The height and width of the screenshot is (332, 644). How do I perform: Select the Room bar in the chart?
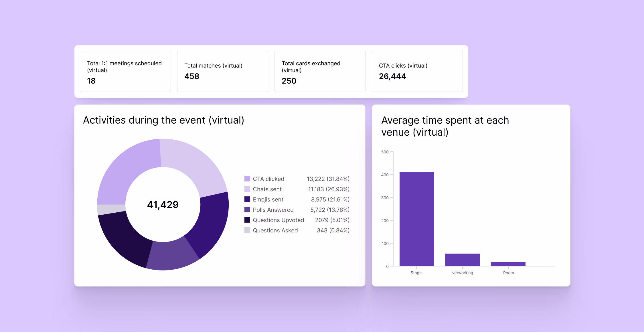click(508, 264)
